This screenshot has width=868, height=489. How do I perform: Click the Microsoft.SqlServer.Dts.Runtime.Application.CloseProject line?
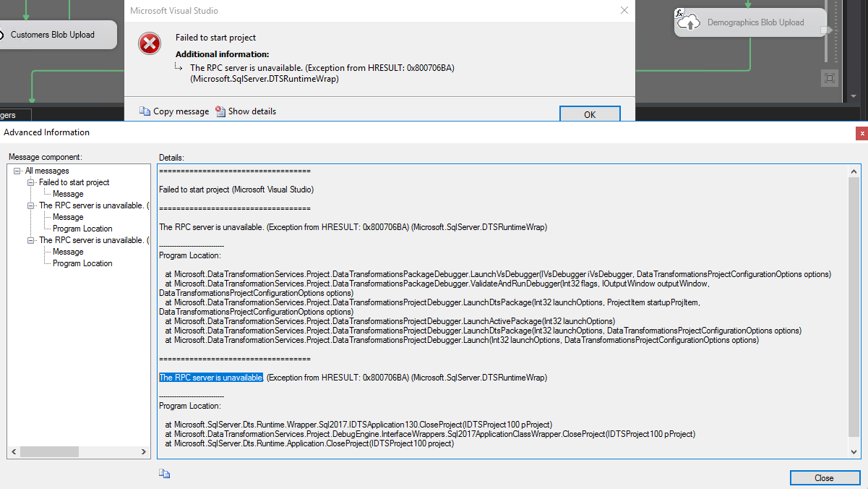[x=309, y=443]
